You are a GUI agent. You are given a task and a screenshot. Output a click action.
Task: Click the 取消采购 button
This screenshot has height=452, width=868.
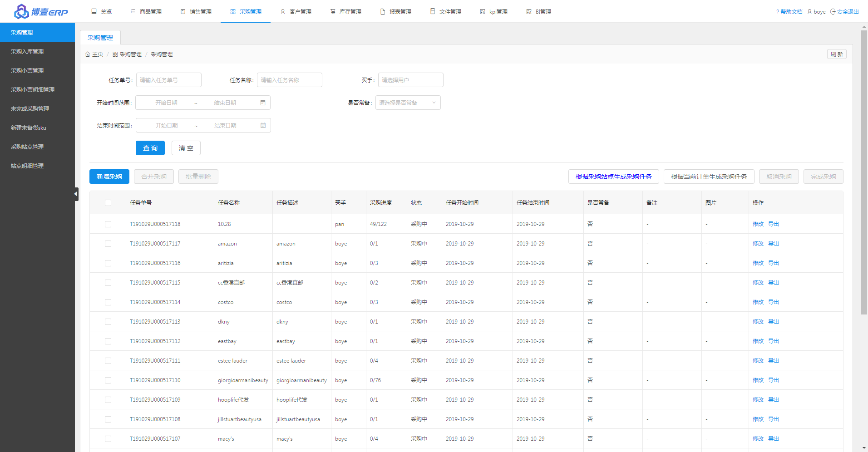click(x=779, y=177)
